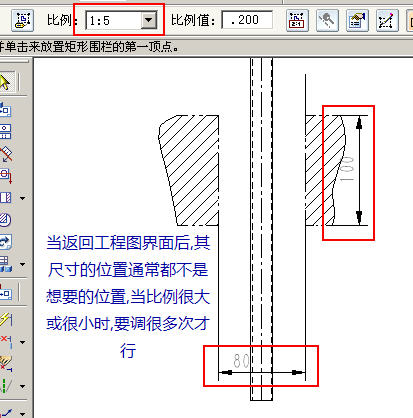Expand the angle dimension flyout arrow
The width and height of the screenshot is (413, 418).
[23, 387]
